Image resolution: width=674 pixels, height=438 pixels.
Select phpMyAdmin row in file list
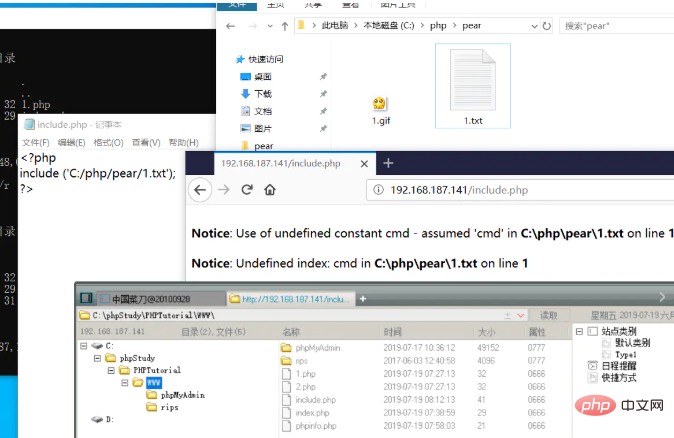point(413,348)
